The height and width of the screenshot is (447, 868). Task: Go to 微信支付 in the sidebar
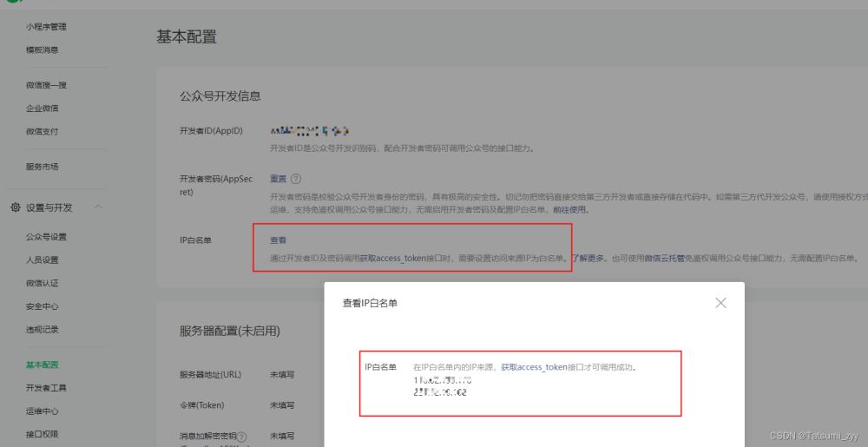point(43,132)
